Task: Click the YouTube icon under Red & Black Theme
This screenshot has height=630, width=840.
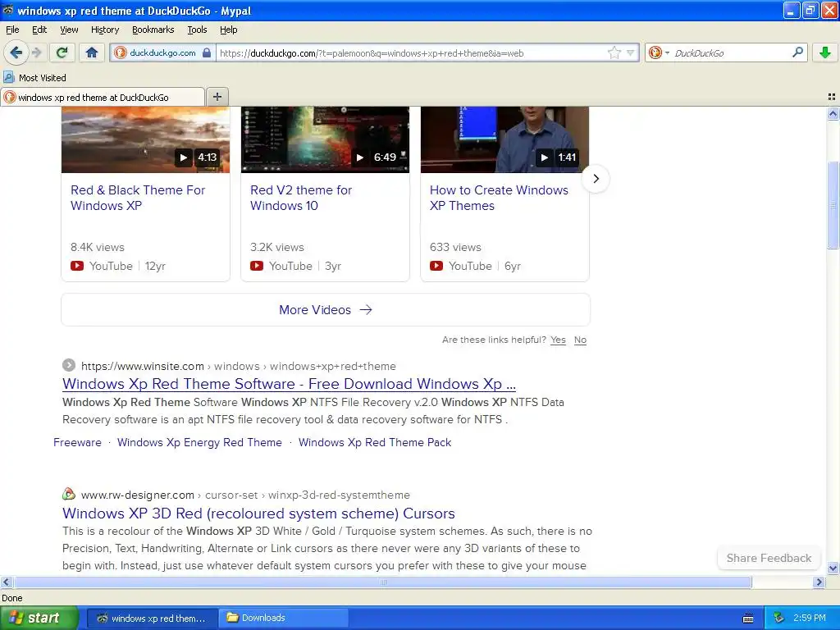Action: tap(77, 266)
